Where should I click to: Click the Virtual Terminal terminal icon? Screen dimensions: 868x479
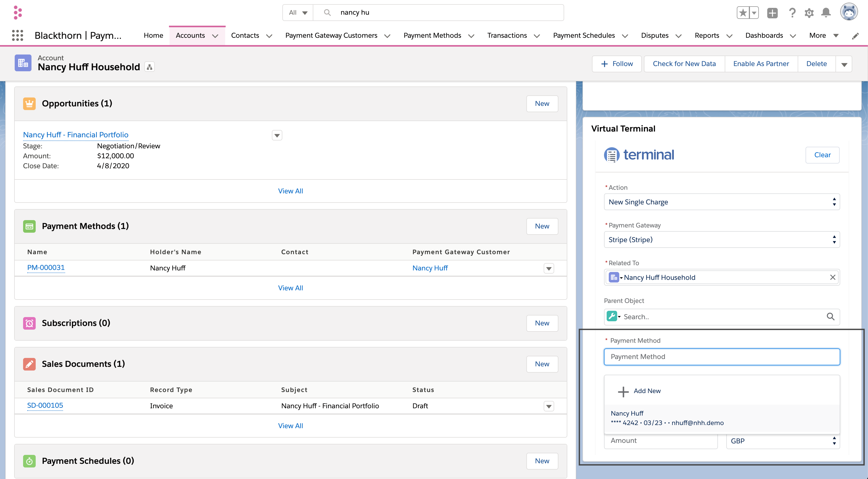[611, 155]
